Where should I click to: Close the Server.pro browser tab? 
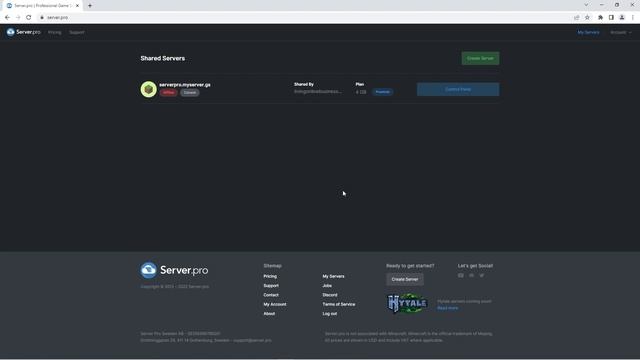pos(77,6)
